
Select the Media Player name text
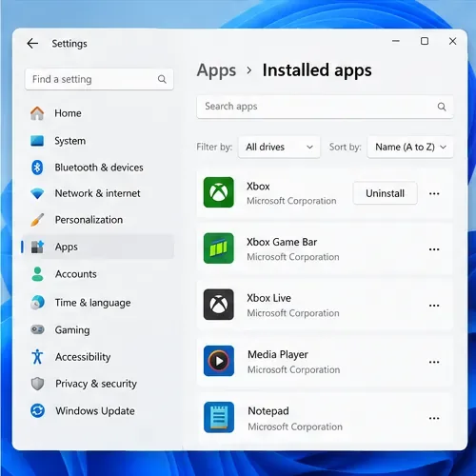(278, 354)
